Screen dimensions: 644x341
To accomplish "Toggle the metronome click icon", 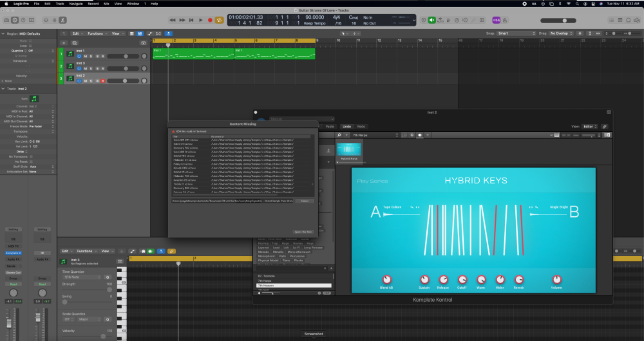I will (x=505, y=20).
